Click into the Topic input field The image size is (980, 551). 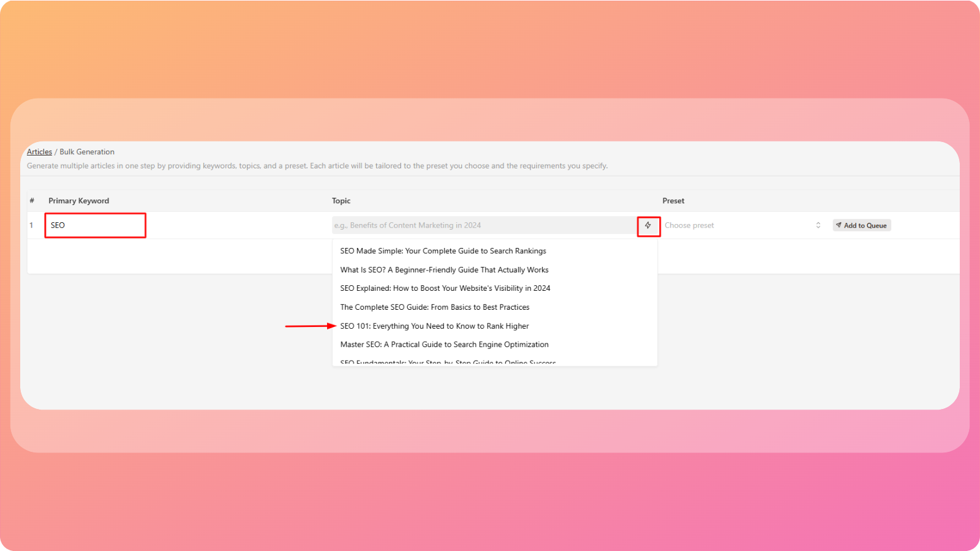tap(484, 225)
